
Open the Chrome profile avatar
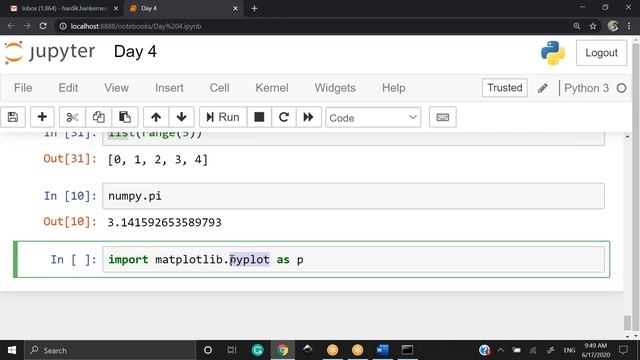click(613, 26)
